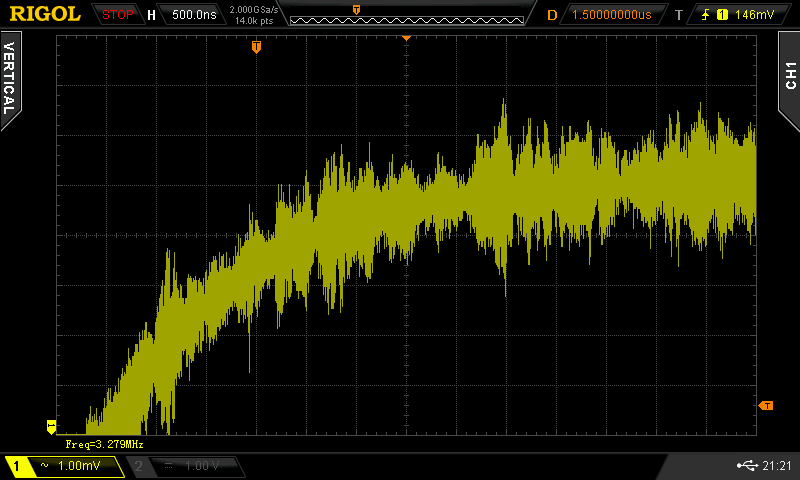Click the channel 1 1.00mV scale value
This screenshot has width=800, height=480.
[x=79, y=466]
